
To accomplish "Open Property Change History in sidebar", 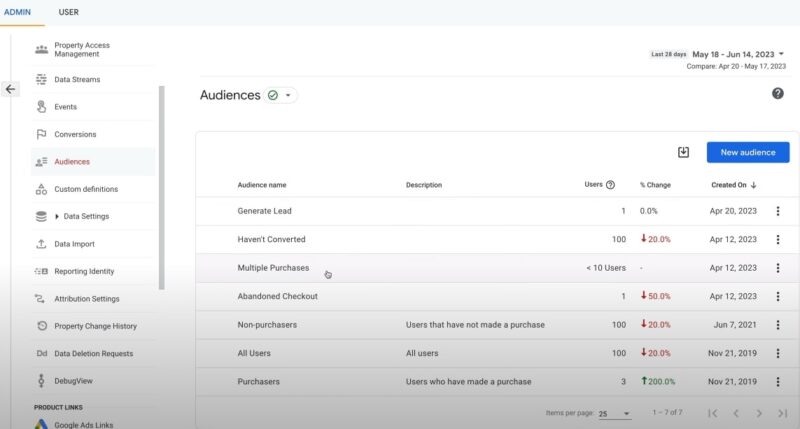I will pos(93,326).
